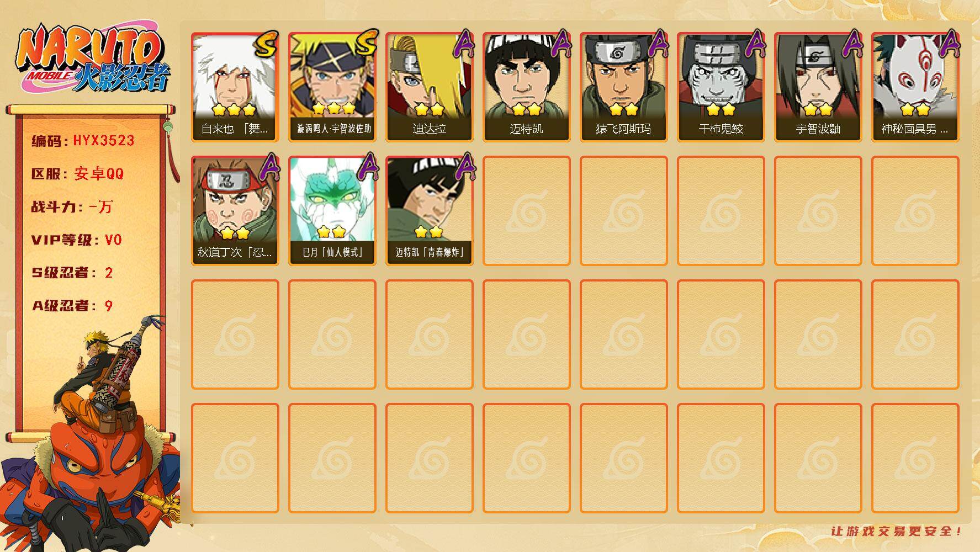980x552 pixels.
Task: Open the 漩涡鸣人·宇智波佐助 ninja card
Action: pyautogui.click(x=332, y=87)
